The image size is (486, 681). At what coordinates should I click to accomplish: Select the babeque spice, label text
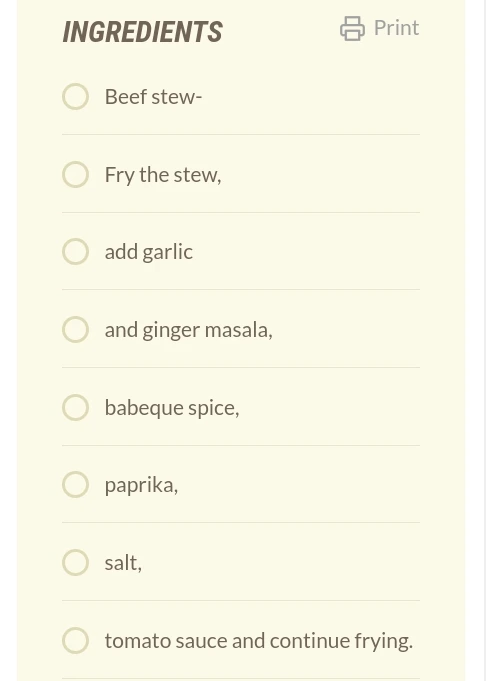[x=172, y=408]
